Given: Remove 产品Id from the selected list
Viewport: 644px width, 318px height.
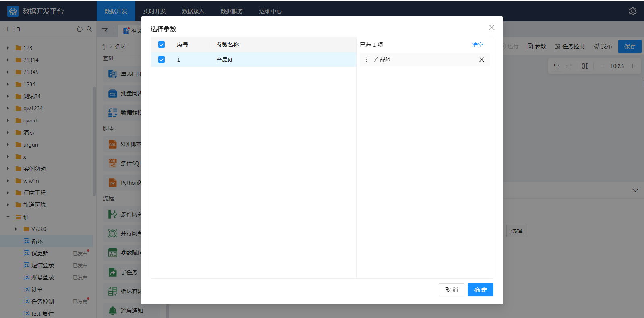Looking at the screenshot, I should [x=481, y=60].
